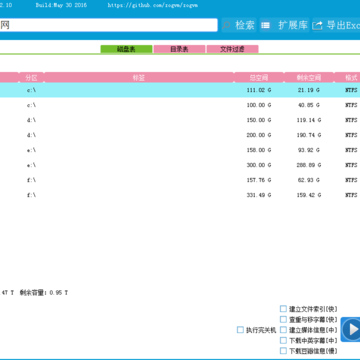Click free space value 62.93 G

(x=309, y=180)
